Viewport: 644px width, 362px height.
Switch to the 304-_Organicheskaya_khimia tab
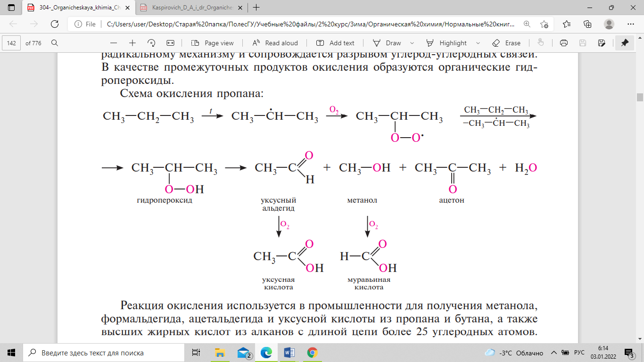(x=79, y=8)
